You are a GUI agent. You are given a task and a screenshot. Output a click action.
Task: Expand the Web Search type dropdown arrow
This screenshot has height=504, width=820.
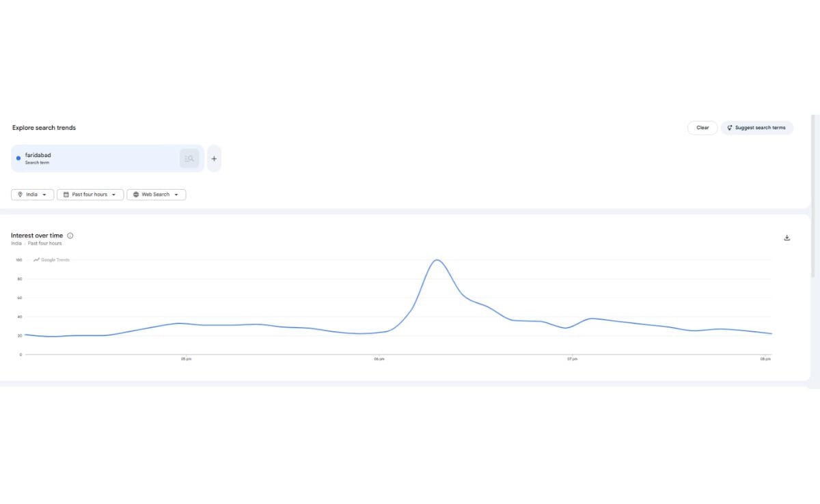click(x=176, y=195)
